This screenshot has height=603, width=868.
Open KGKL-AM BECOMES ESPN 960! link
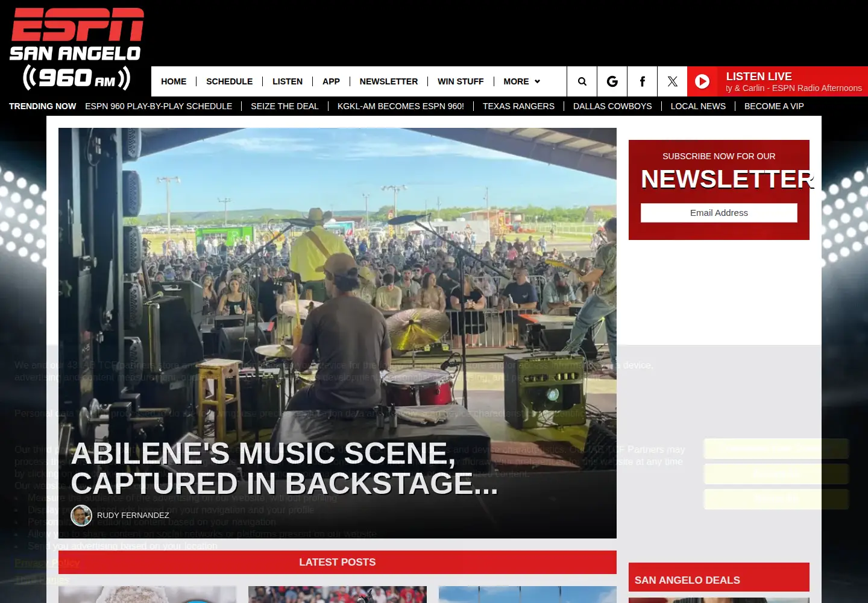(401, 106)
